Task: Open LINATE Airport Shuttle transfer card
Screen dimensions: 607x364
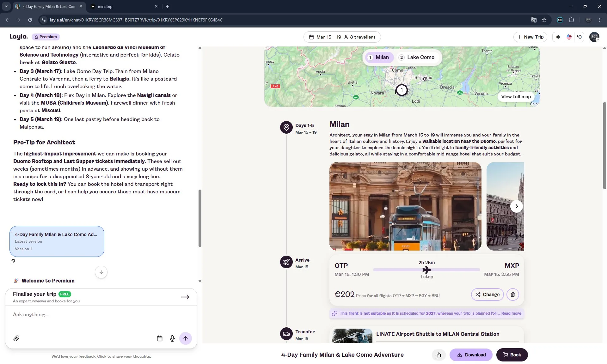Action: [426, 335]
